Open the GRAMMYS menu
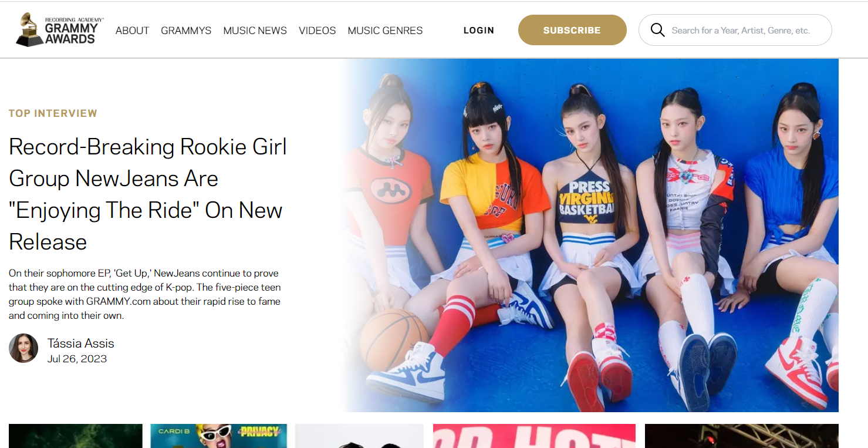Image resolution: width=868 pixels, height=448 pixels. pos(186,31)
